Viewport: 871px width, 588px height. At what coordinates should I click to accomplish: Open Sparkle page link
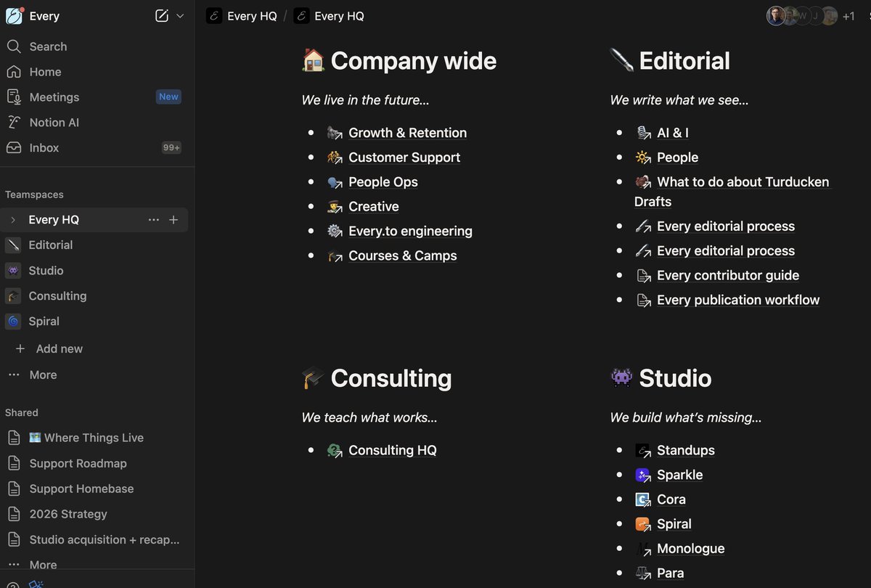[x=680, y=475]
